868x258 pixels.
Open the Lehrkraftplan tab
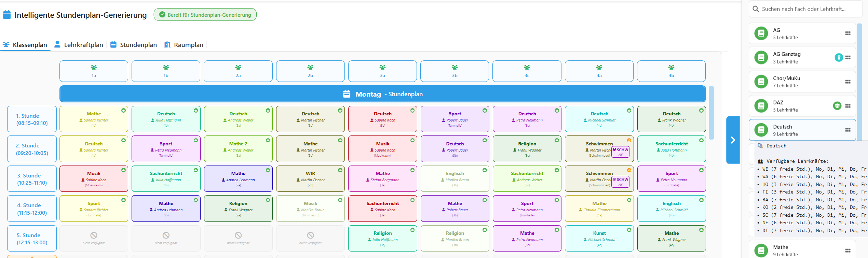click(79, 45)
